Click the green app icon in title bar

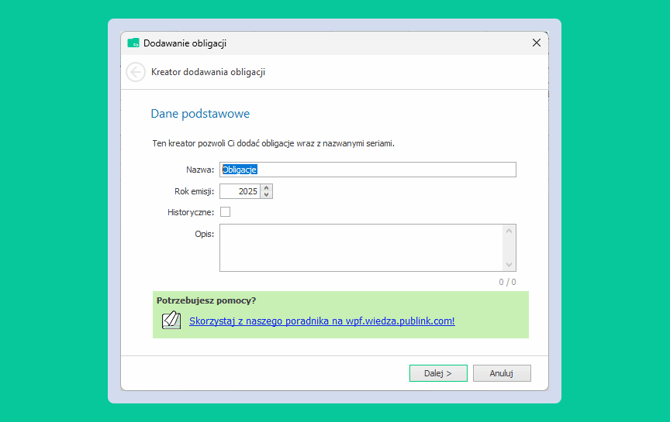point(133,43)
